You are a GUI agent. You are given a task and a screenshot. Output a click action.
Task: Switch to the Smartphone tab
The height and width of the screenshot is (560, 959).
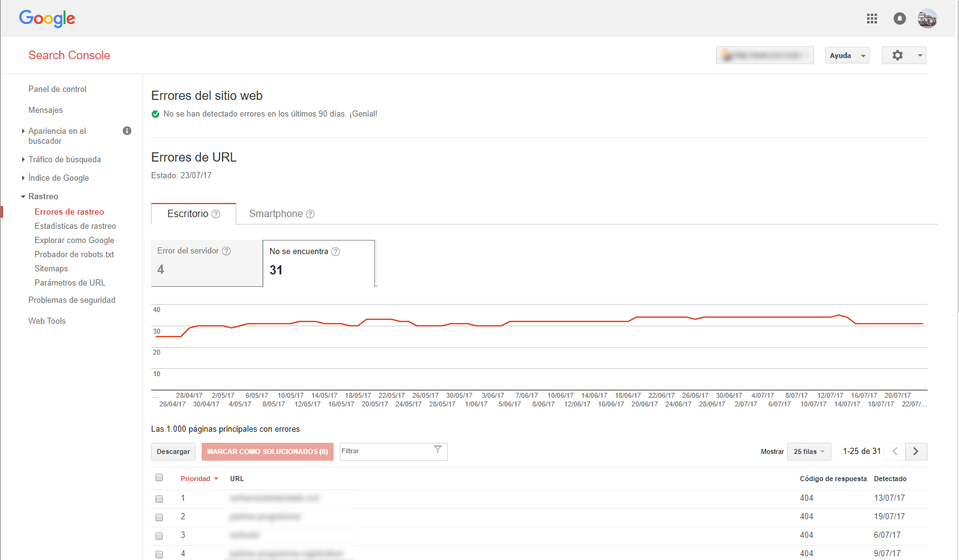pyautogui.click(x=282, y=213)
